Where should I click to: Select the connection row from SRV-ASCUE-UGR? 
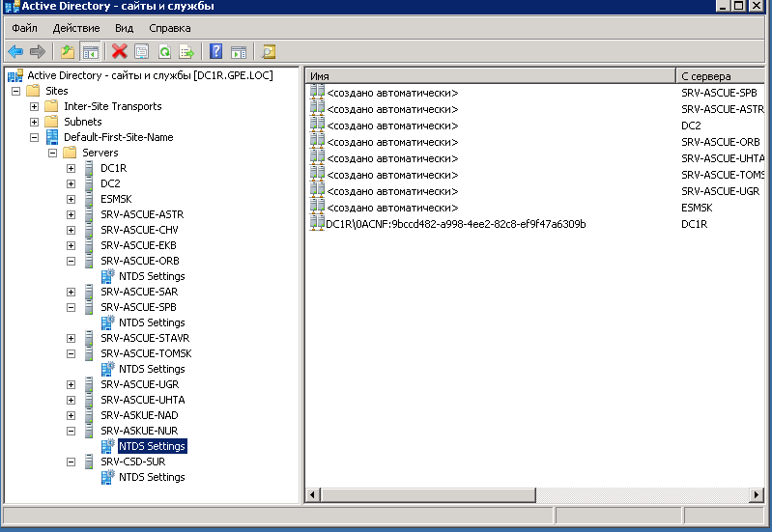click(x=534, y=191)
